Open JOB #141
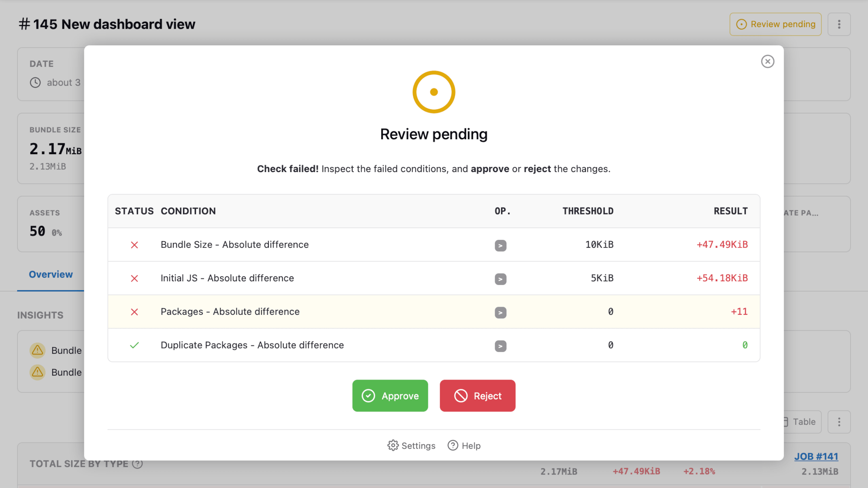Image resolution: width=868 pixels, height=488 pixels. (817, 456)
